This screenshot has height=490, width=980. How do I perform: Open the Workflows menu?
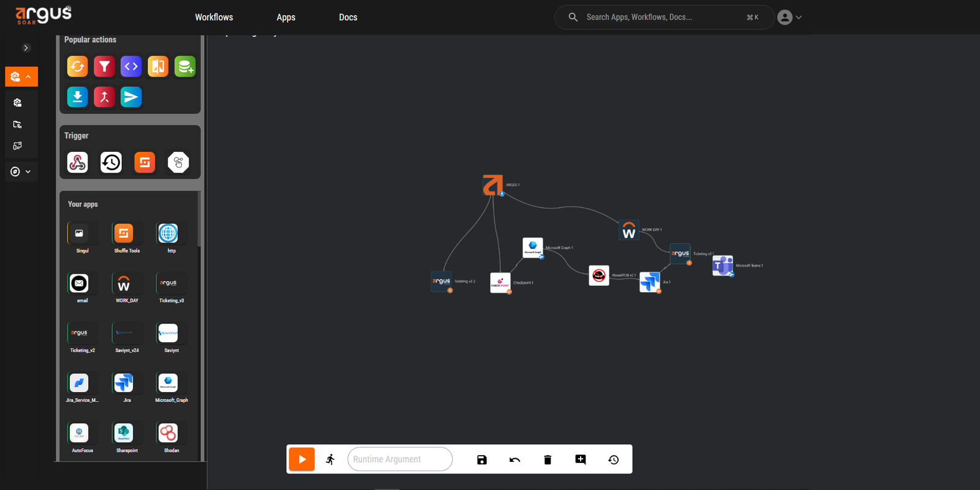pyautogui.click(x=214, y=17)
